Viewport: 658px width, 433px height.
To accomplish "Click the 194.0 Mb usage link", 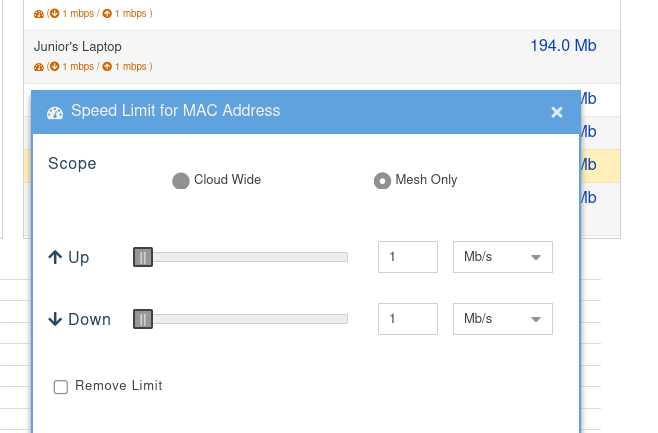I will [563, 46].
